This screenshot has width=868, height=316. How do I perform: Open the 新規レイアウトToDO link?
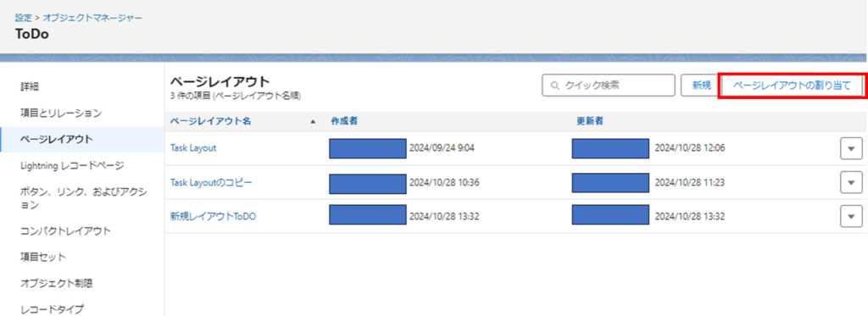[213, 216]
